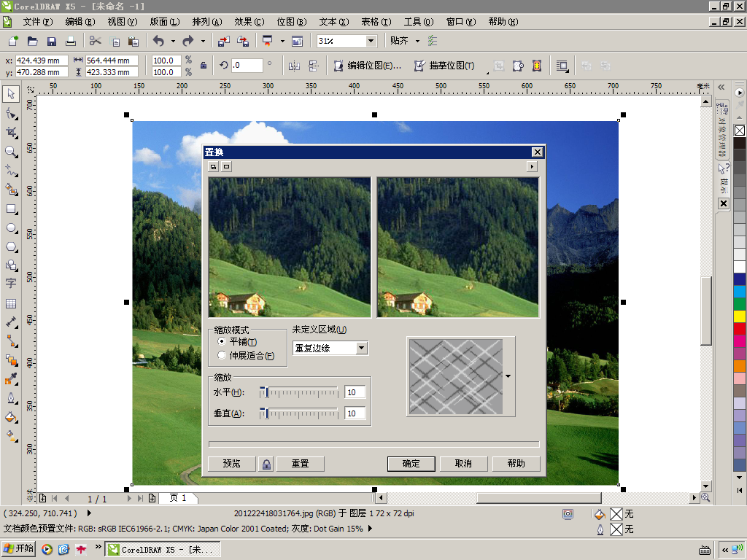
Task: Toggle the preview lock button in dialog
Action: coord(266,464)
